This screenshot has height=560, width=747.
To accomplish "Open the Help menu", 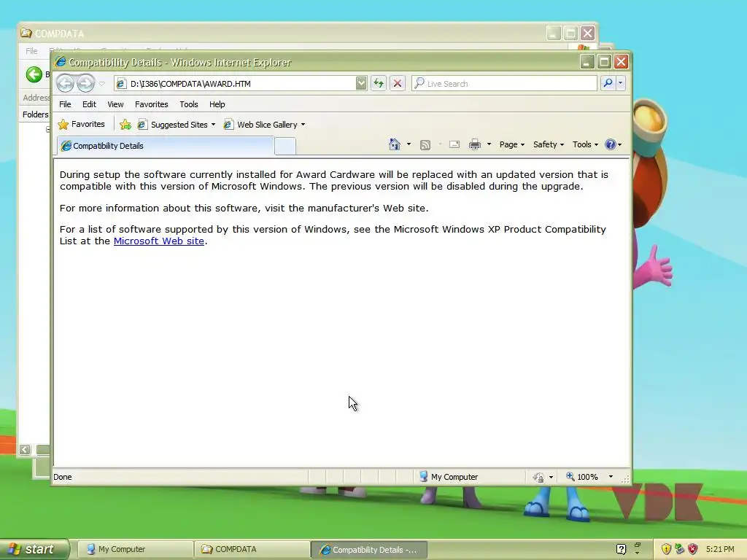I will click(217, 104).
